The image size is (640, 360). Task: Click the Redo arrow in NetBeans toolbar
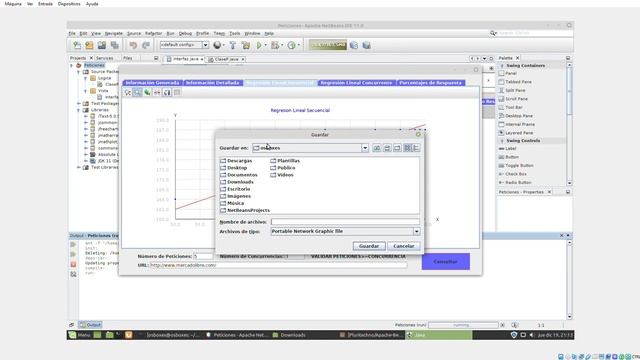[146, 45]
